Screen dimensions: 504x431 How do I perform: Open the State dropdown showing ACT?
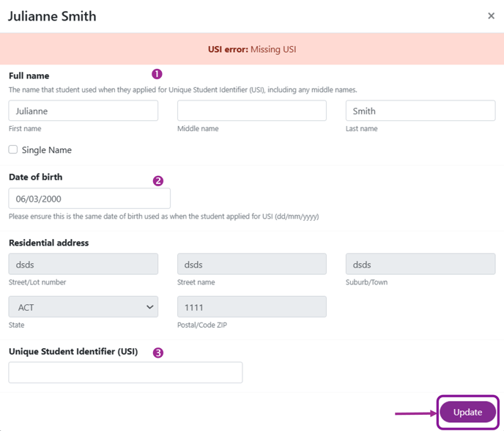click(84, 307)
